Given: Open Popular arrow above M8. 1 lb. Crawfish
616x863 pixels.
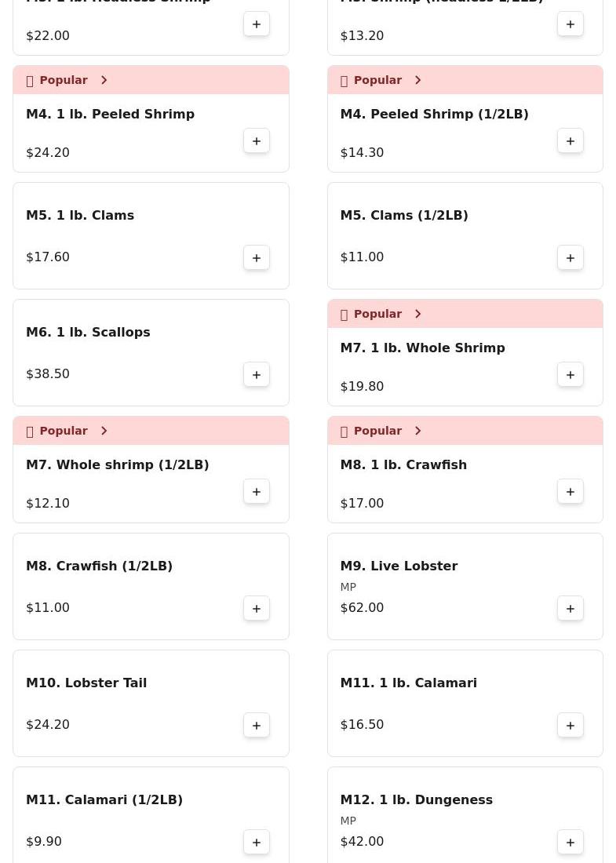Looking at the screenshot, I should coord(417,431).
